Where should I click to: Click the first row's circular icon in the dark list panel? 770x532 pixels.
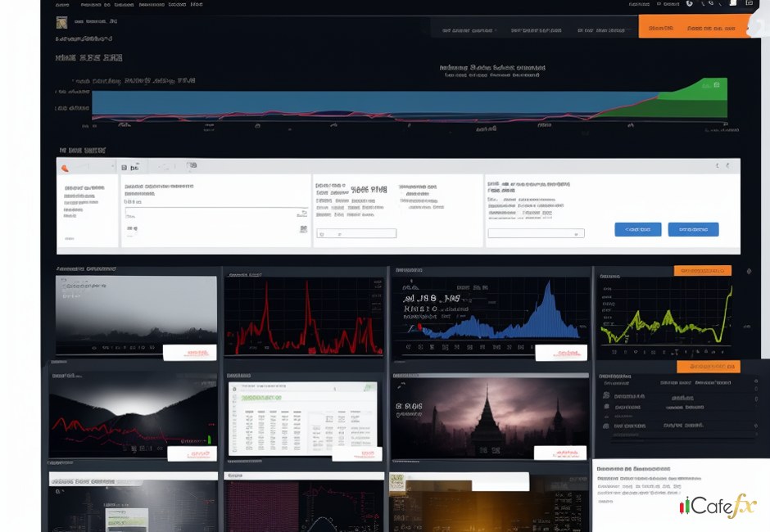(606, 395)
